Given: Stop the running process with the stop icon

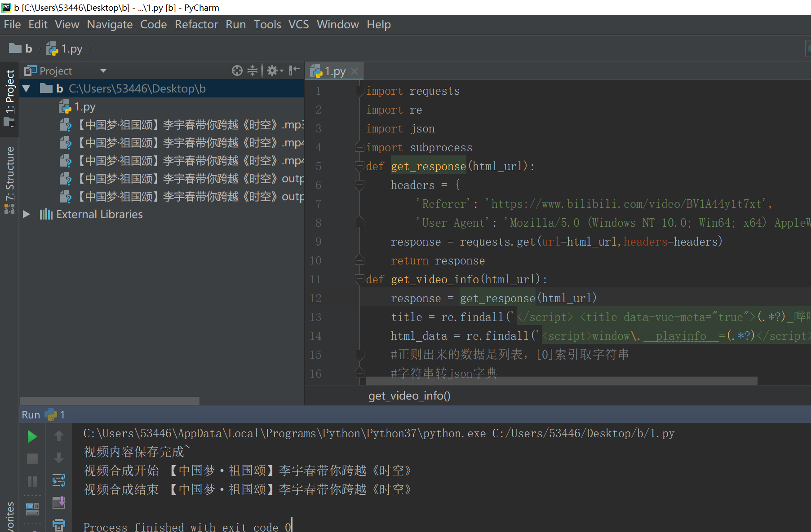Looking at the screenshot, I should pos(32,459).
